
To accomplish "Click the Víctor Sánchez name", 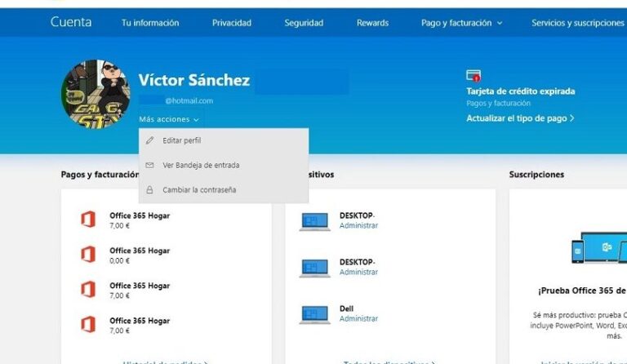I will tap(194, 80).
